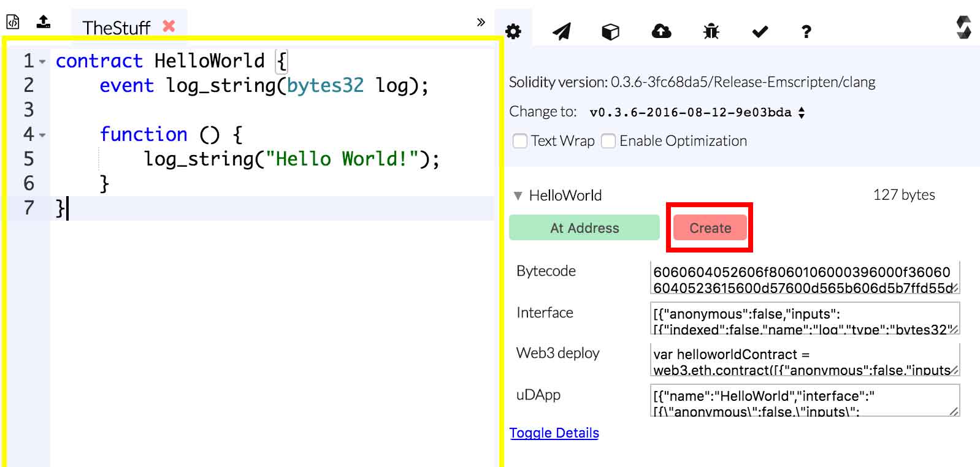Open the settings gear tab
980x467 pixels.
click(513, 31)
